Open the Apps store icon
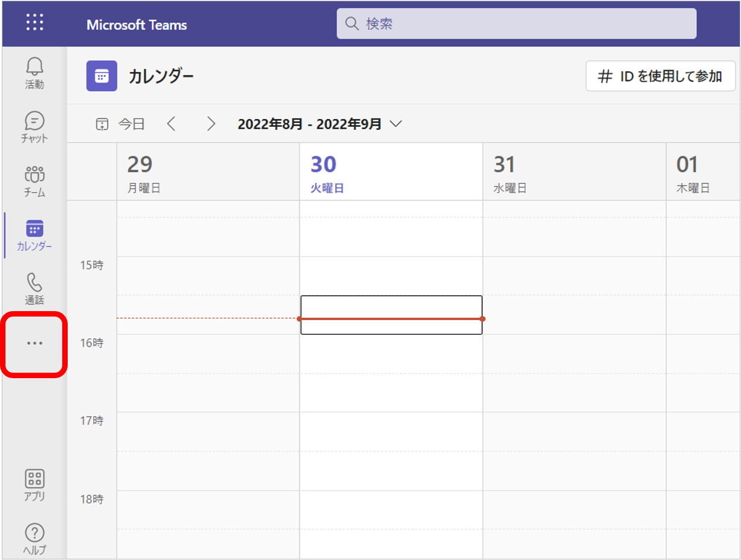Viewport: 741px width, 560px height. click(34, 485)
